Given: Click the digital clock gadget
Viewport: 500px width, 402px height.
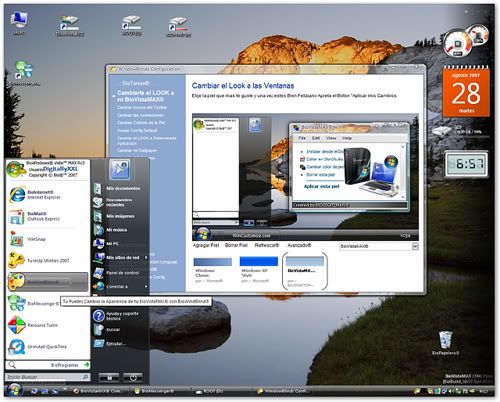Looking at the screenshot, I should point(466,164).
